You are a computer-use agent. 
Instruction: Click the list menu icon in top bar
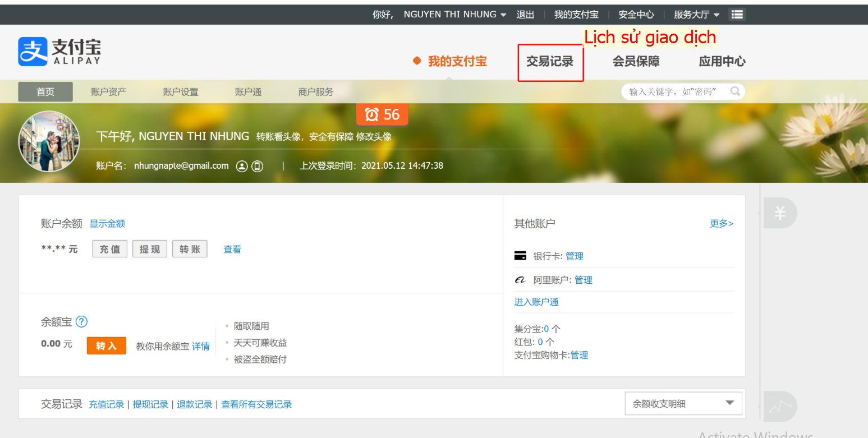click(x=737, y=15)
